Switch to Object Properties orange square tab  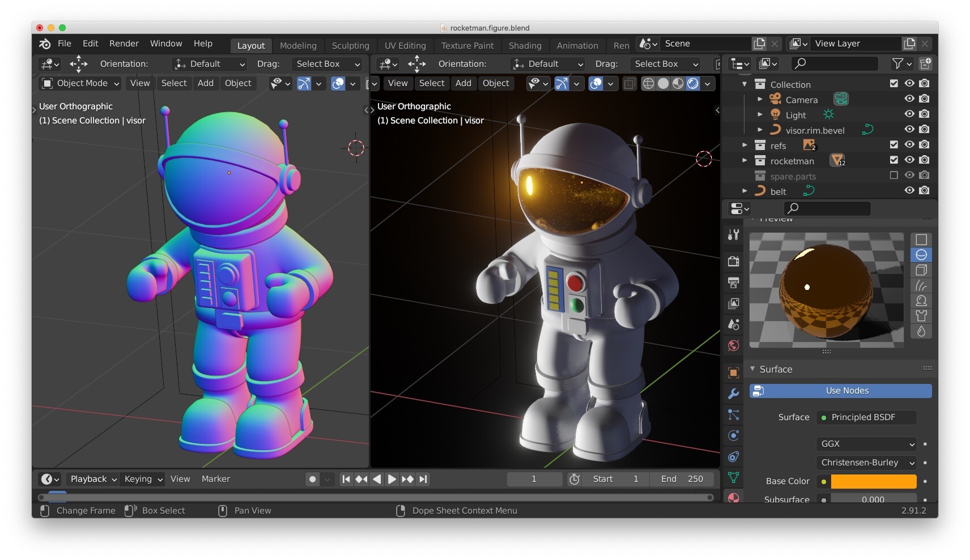pyautogui.click(x=733, y=373)
